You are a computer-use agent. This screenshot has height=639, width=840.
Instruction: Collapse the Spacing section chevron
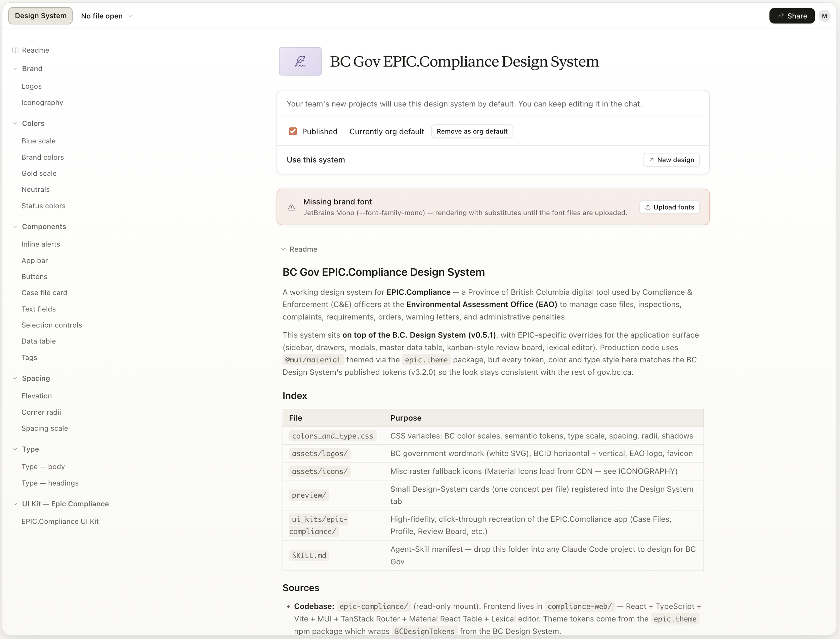[x=15, y=378]
